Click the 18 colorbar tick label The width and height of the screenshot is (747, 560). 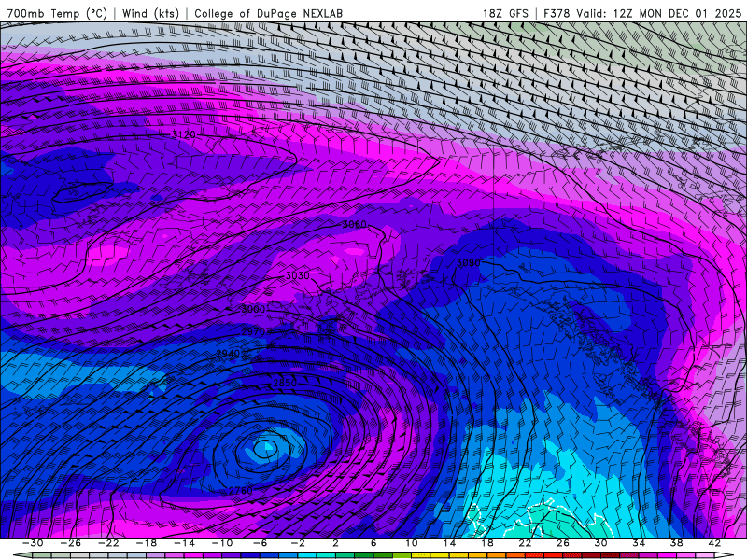(x=487, y=543)
